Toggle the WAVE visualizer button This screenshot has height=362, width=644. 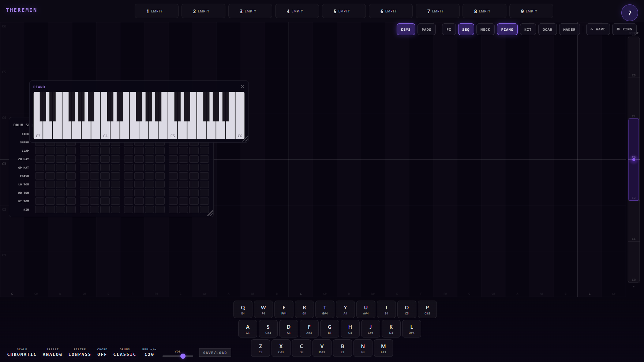point(598,29)
